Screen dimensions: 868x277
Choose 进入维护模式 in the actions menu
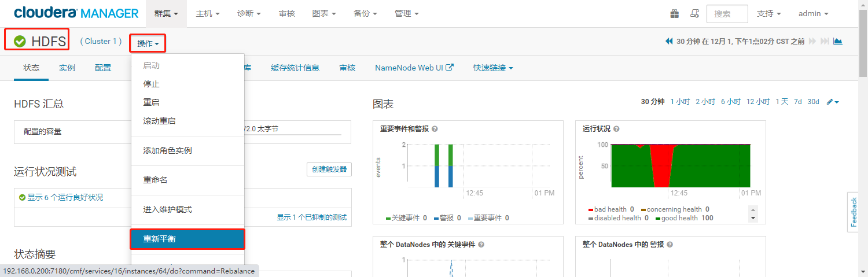(x=188, y=209)
